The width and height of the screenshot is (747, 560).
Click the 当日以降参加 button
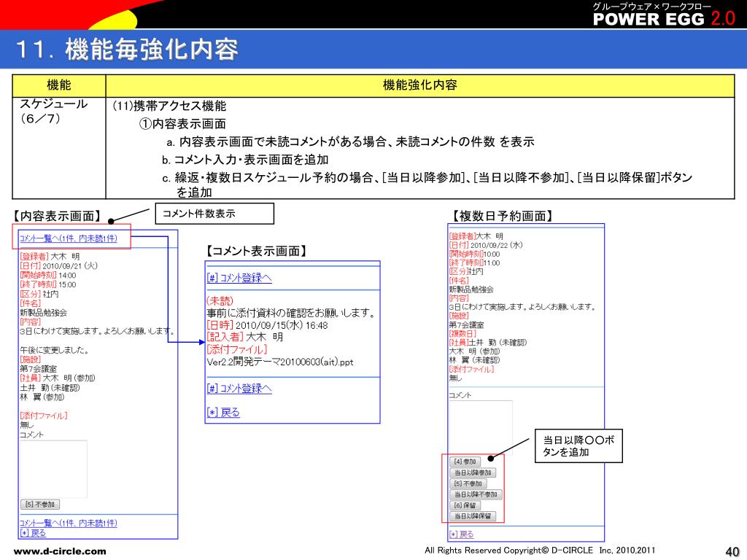click(473, 472)
